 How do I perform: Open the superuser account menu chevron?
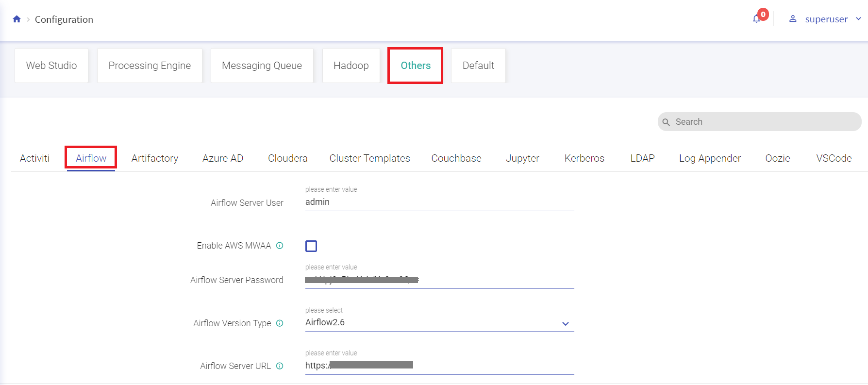[858, 19]
